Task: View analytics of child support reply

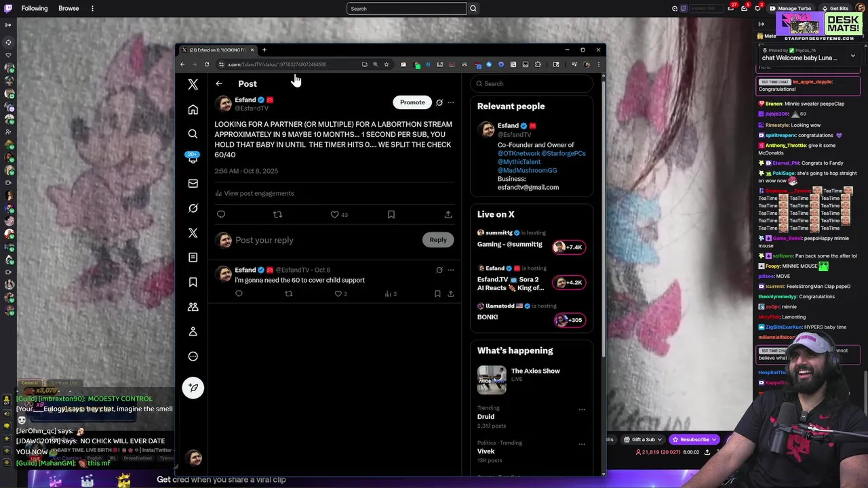Action: (390, 293)
